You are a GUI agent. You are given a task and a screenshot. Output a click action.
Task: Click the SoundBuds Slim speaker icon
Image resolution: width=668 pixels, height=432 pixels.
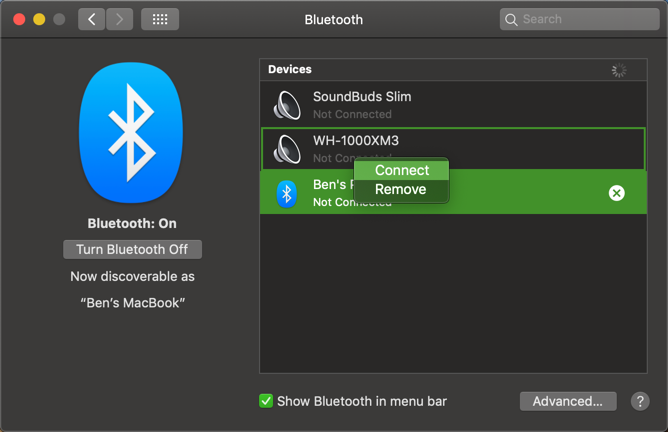tap(287, 105)
